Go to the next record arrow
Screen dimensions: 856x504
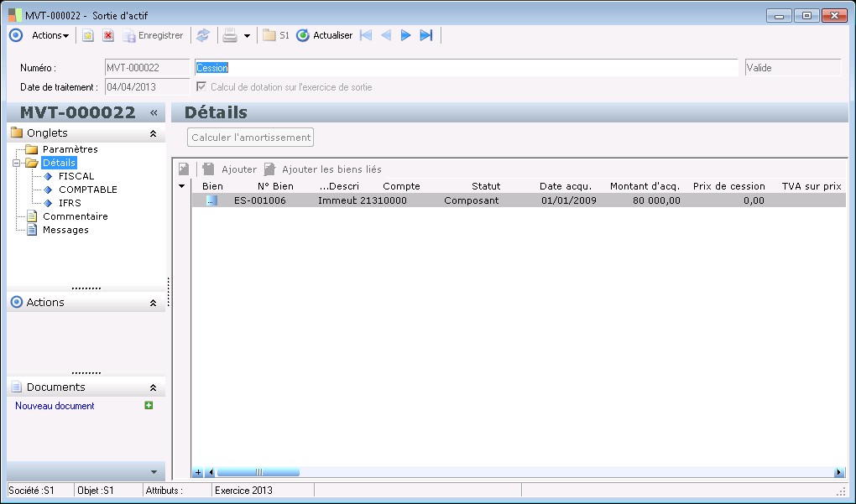coord(406,35)
